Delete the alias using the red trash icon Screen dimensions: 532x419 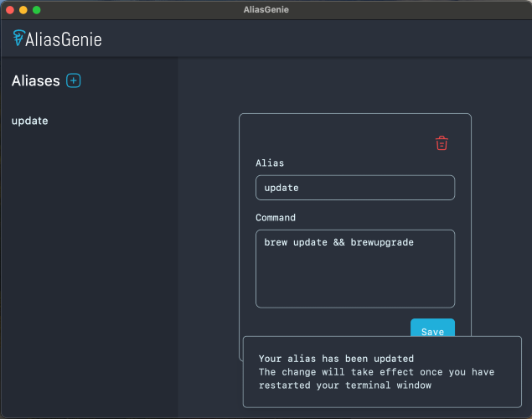pyautogui.click(x=442, y=143)
